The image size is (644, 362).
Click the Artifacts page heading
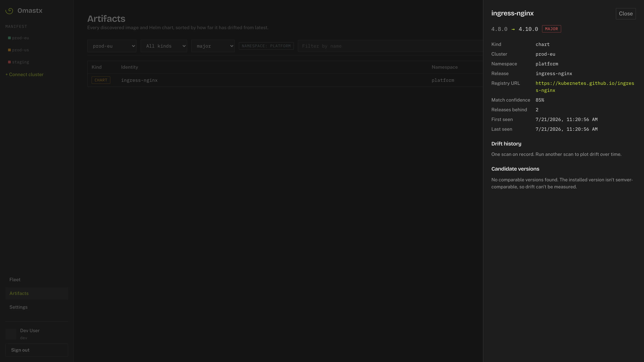coord(106,19)
